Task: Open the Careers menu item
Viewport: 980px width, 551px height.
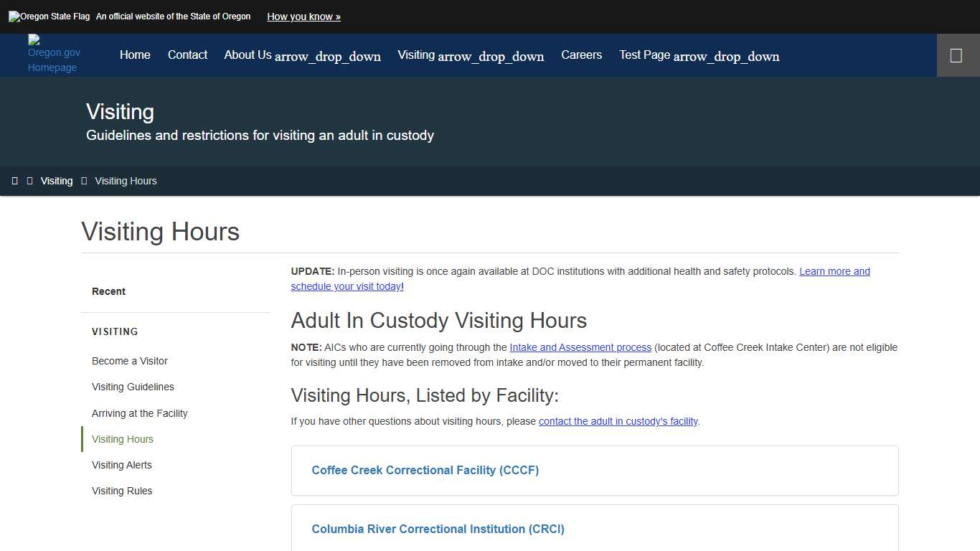Action: pyautogui.click(x=581, y=55)
